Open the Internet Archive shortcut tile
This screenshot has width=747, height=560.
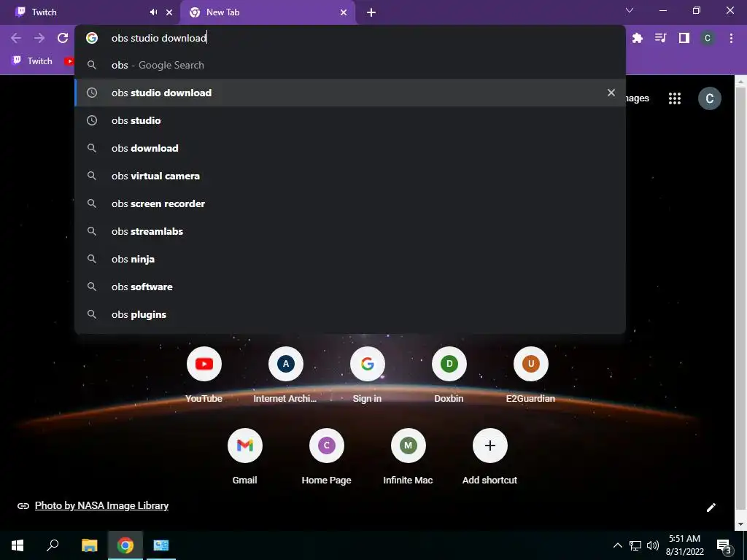(285, 376)
